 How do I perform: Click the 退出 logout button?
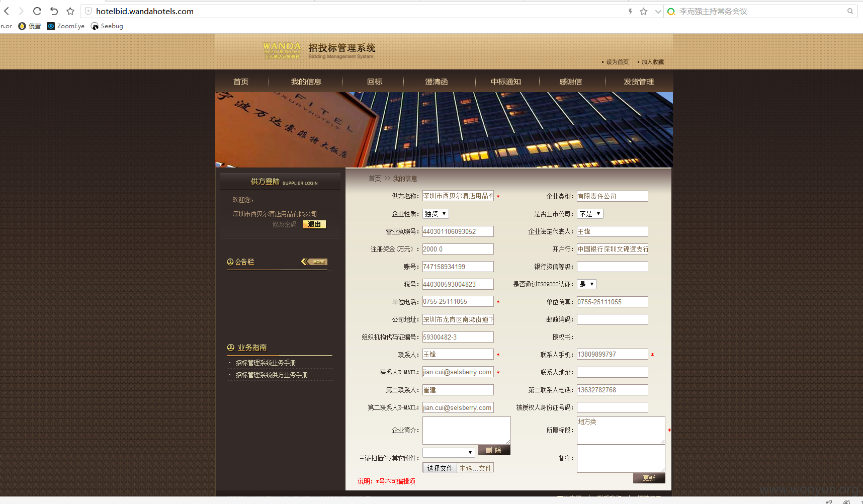click(314, 224)
